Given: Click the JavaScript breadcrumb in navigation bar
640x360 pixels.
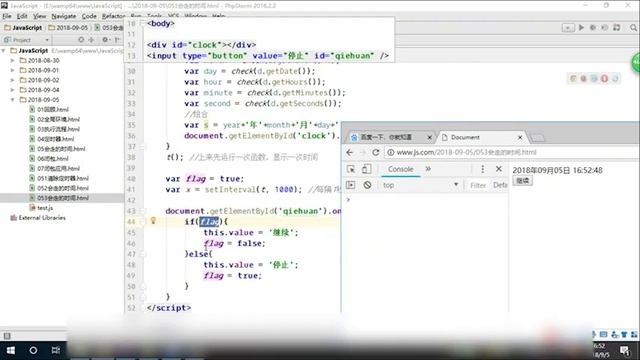Looking at the screenshot, I should click(x=23, y=28).
